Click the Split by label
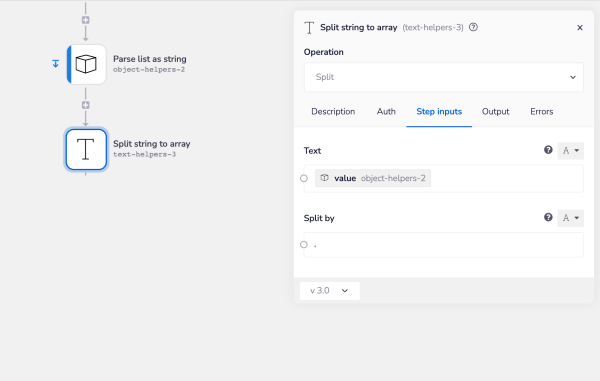The image size is (600, 381). pos(319,218)
